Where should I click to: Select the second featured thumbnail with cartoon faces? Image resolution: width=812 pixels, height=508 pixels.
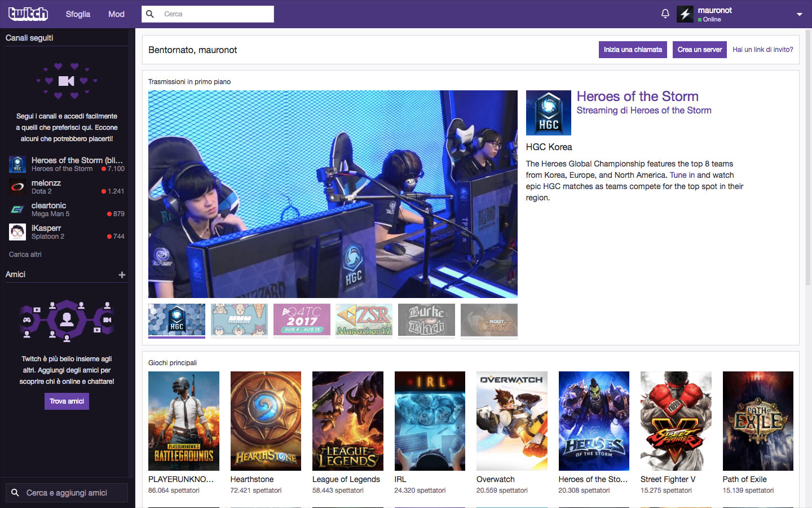[x=239, y=320]
